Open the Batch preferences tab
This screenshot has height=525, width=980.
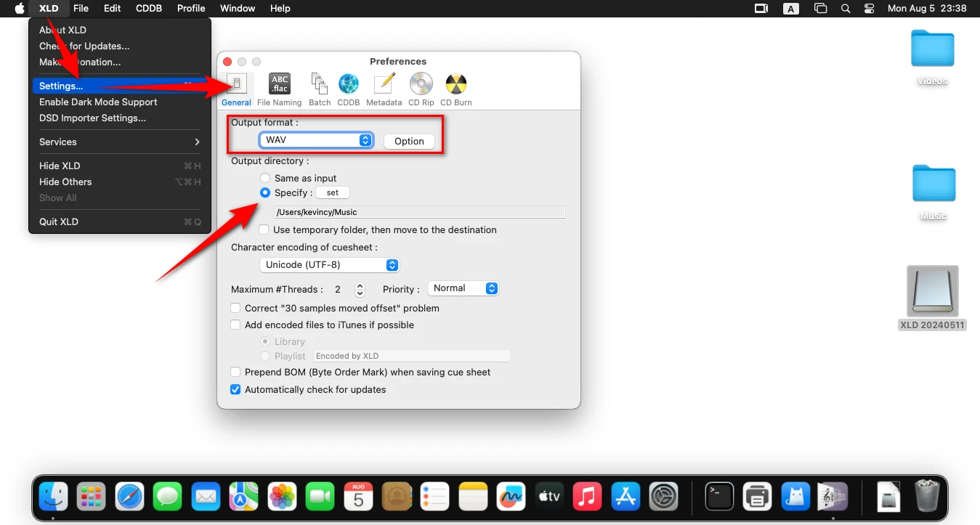click(x=320, y=89)
